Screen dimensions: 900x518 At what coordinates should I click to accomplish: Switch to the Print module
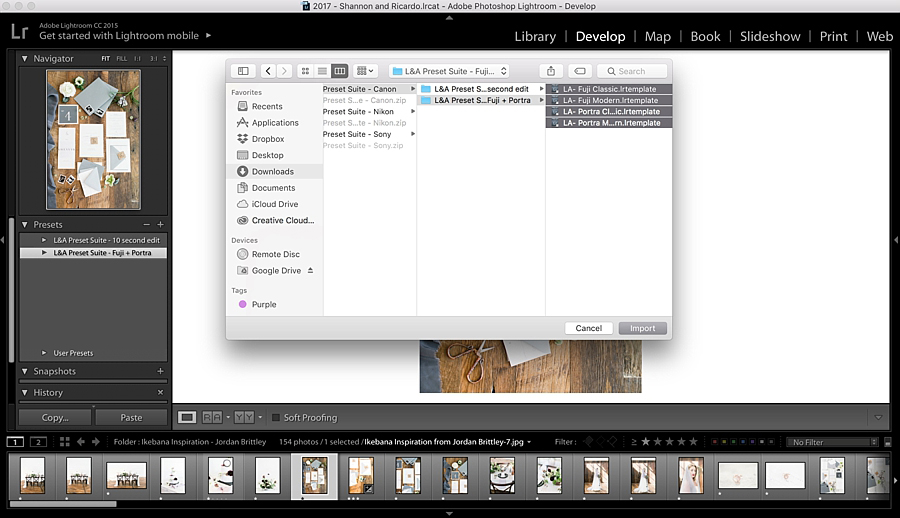tap(833, 36)
